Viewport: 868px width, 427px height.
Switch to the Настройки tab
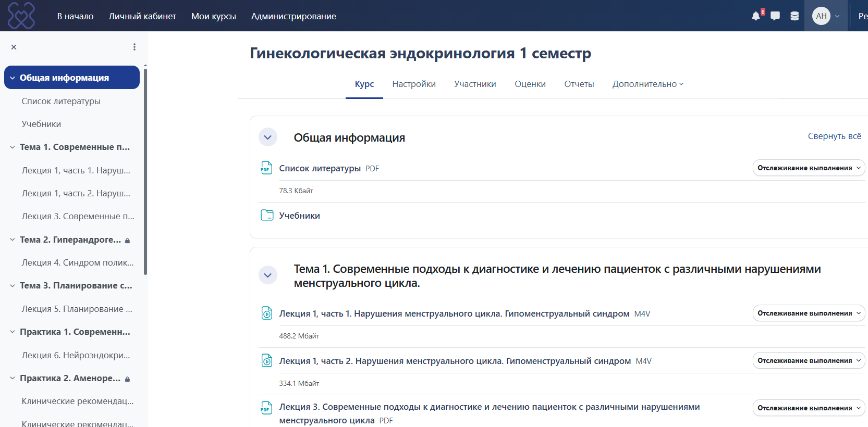(414, 84)
